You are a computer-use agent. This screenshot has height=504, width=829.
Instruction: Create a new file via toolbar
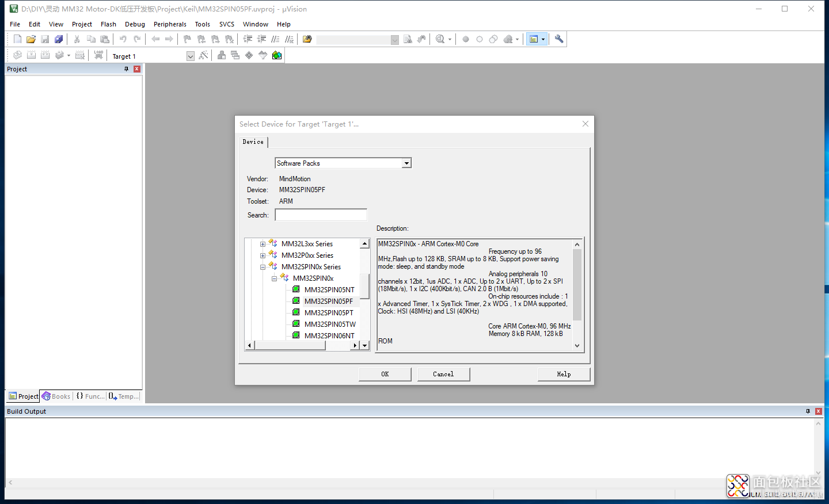17,39
